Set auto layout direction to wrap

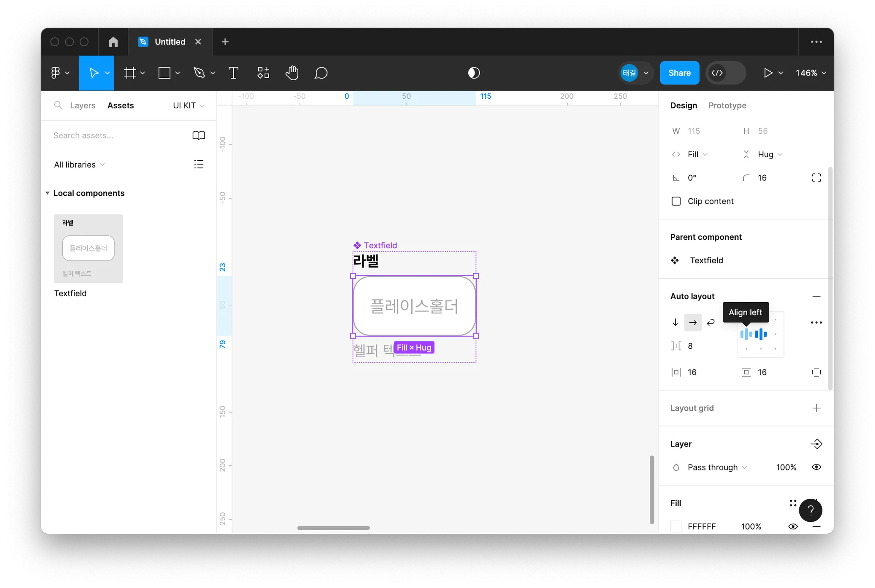click(711, 322)
